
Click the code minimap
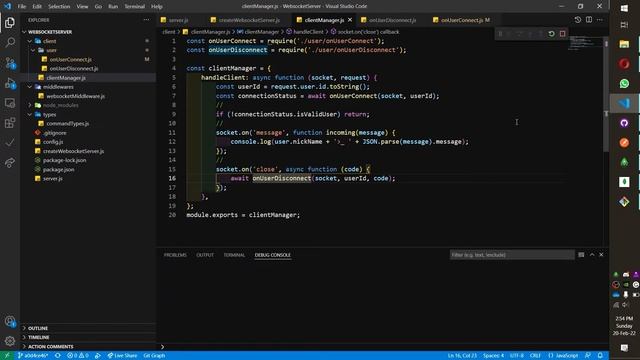(x=586, y=42)
